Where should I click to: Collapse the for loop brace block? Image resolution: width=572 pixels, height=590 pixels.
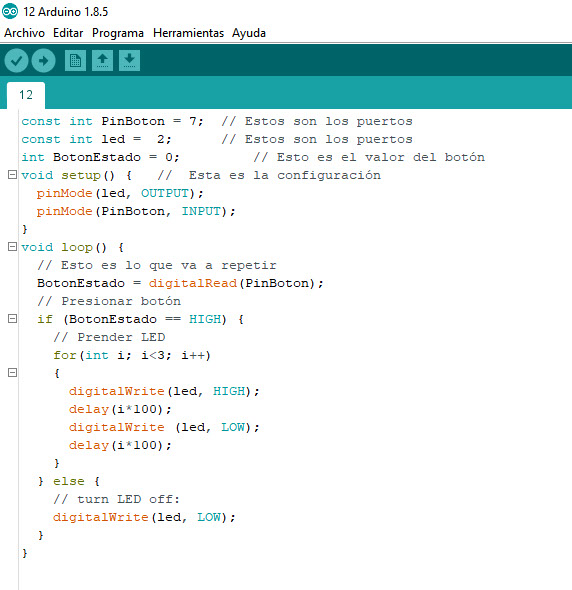tap(12, 373)
